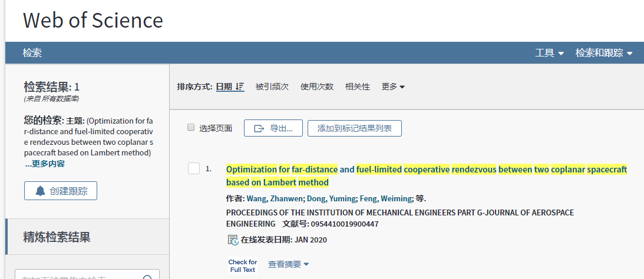Go to the 检索 tab

pos(32,53)
